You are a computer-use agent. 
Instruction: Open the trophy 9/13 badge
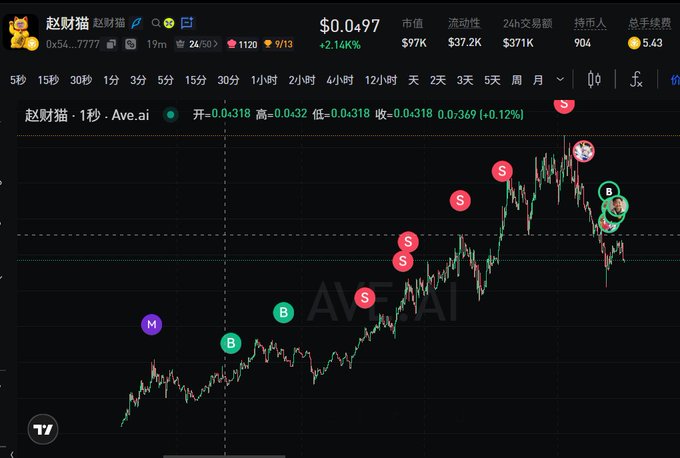click(x=278, y=44)
